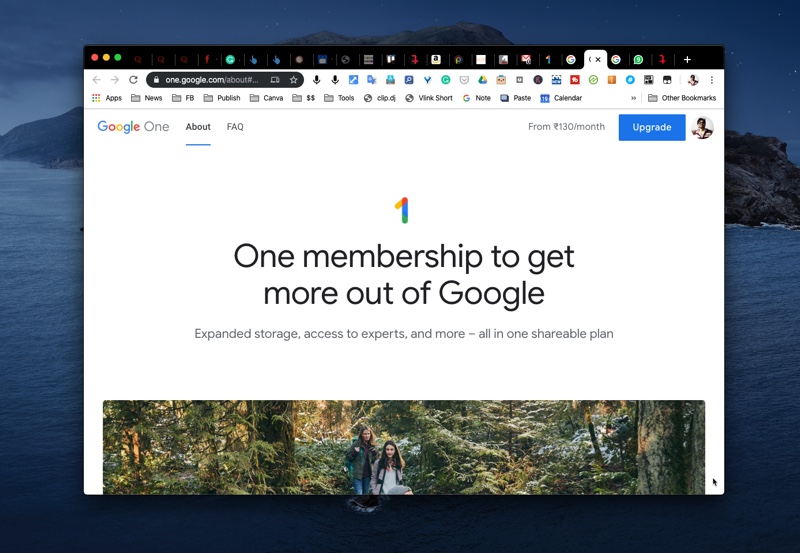The image size is (800, 553).
Task: Open the Google account avatar on page
Action: coord(703,128)
